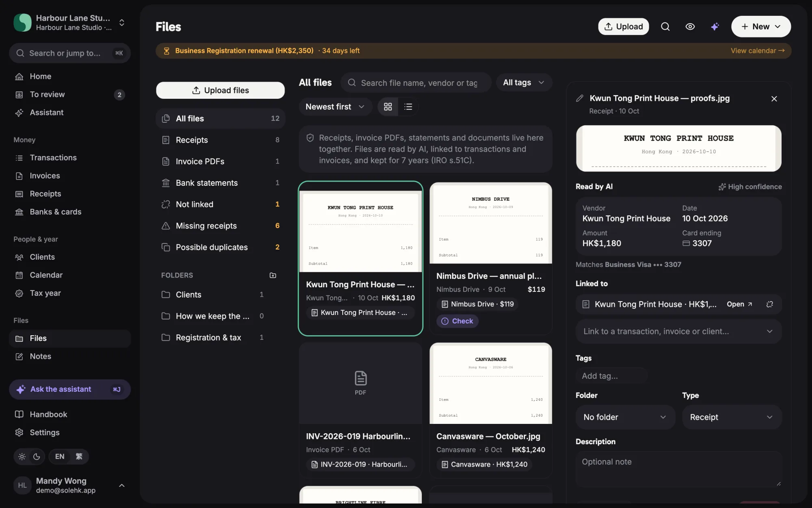Open To review in sidebar

[70, 95]
